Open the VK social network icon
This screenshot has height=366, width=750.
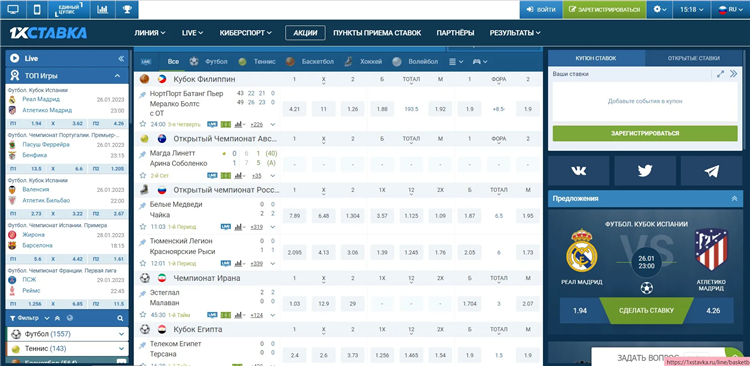[x=578, y=171]
